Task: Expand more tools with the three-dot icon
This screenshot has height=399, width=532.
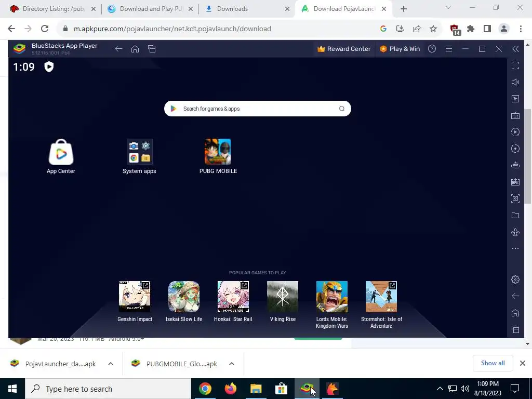Action: point(515,248)
